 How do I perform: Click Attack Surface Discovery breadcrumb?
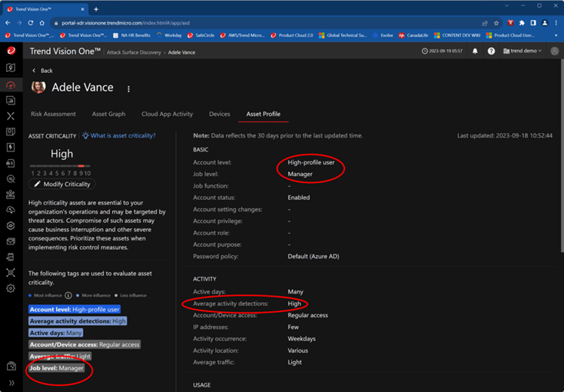point(134,52)
